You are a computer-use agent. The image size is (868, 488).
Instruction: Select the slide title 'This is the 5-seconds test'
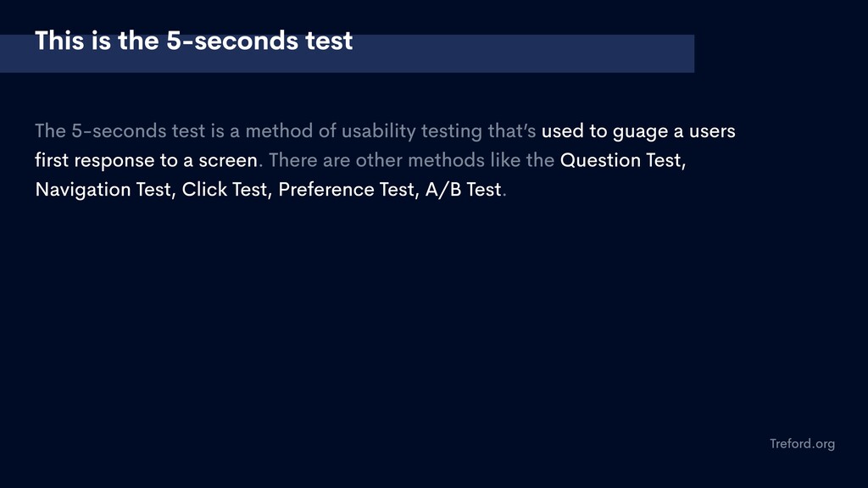coord(194,41)
